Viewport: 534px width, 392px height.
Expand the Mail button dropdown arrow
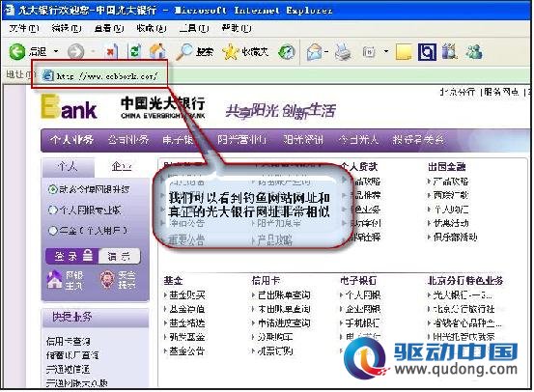(326, 52)
